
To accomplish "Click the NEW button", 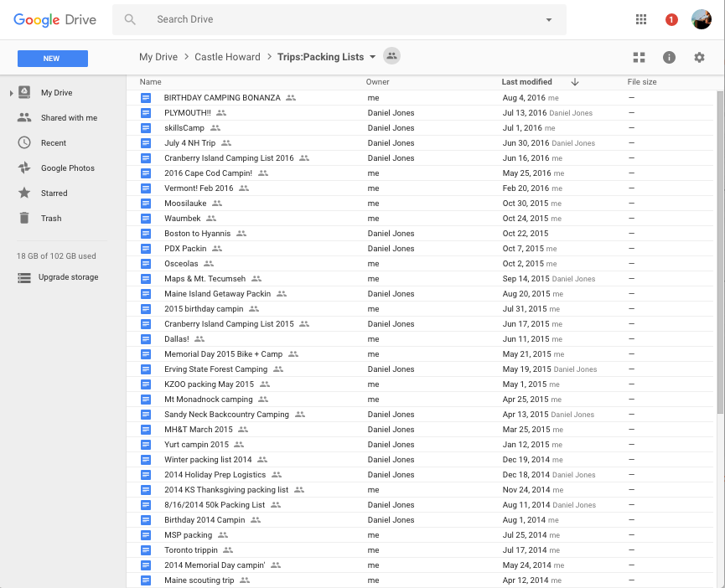I will click(x=53, y=59).
